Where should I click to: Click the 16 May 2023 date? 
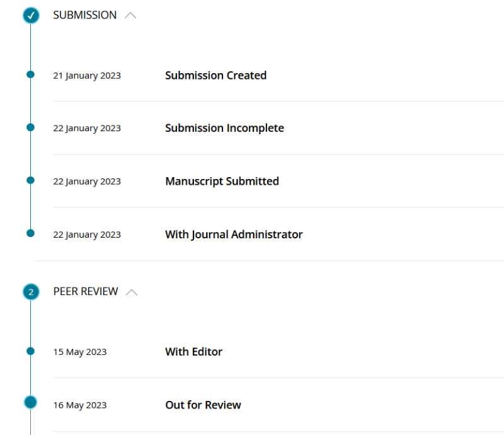(80, 405)
